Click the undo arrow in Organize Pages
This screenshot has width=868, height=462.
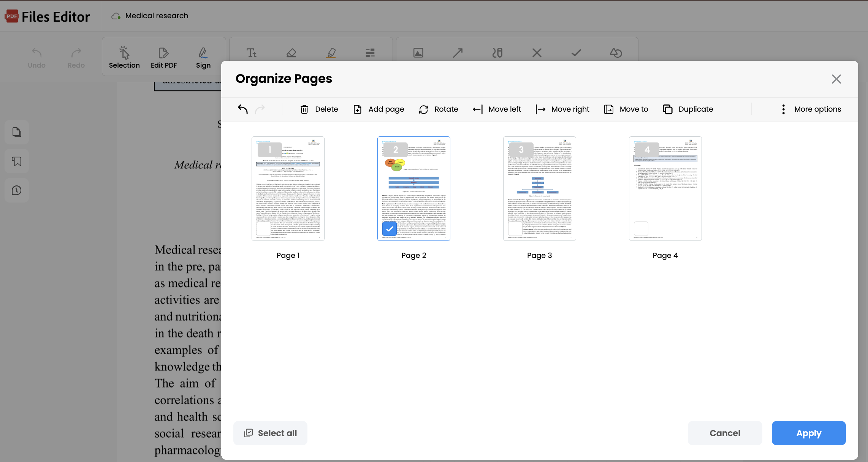pyautogui.click(x=243, y=109)
